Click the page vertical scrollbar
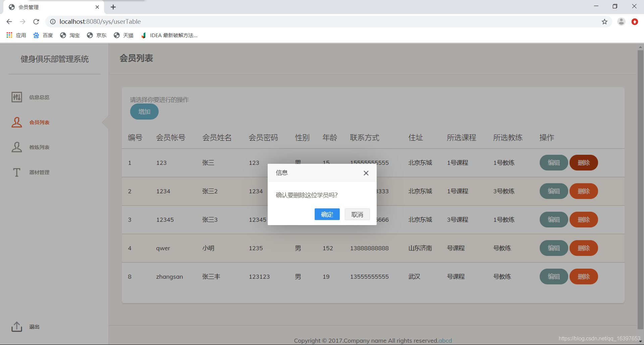Screen dimensions: 644x345 (x=640, y=189)
